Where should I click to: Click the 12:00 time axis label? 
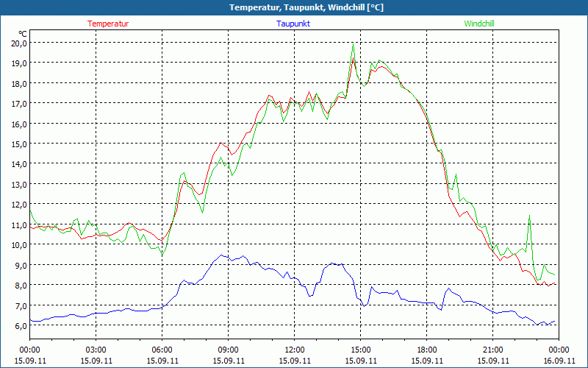295,350
